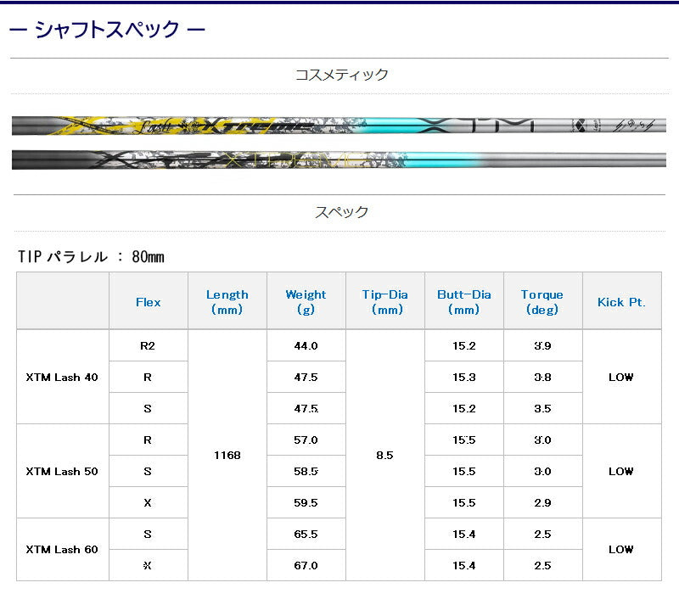Click the Torque (deg) column header
The image size is (679, 616).
pos(543,302)
